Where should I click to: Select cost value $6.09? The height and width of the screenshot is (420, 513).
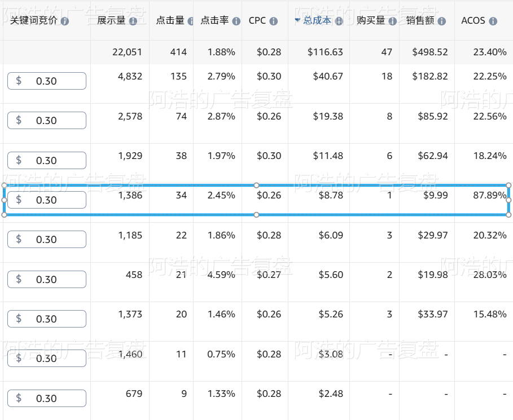(331, 235)
